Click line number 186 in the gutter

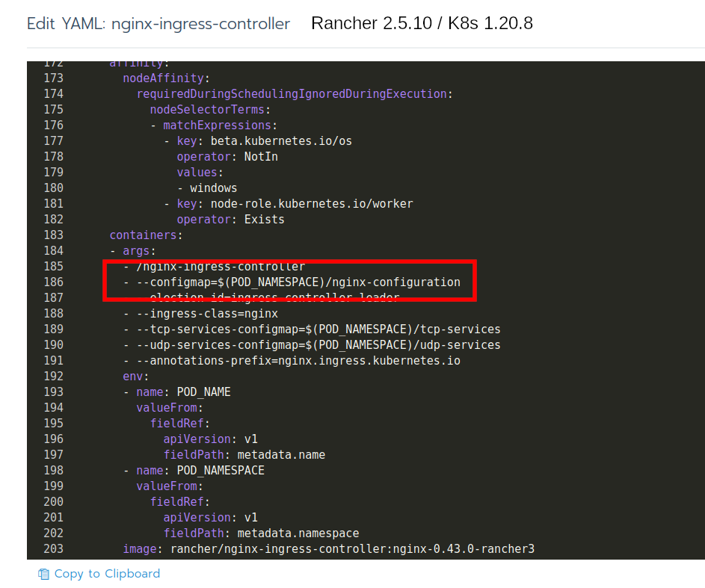pos(54,282)
